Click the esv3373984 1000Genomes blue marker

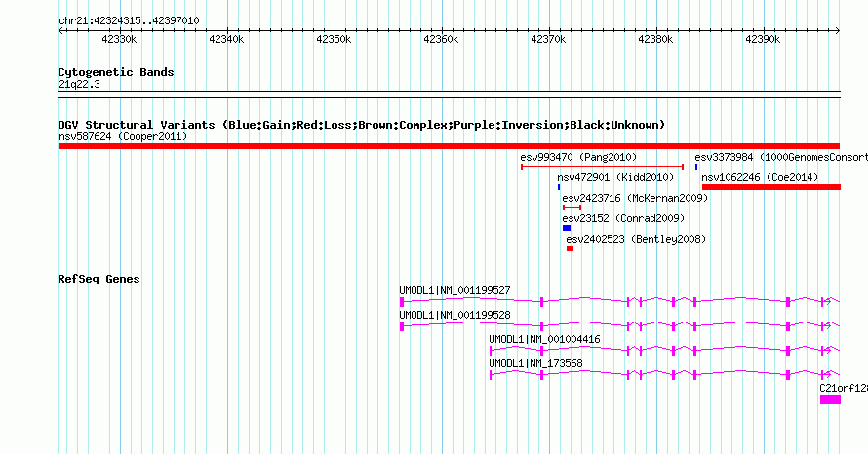(696, 167)
